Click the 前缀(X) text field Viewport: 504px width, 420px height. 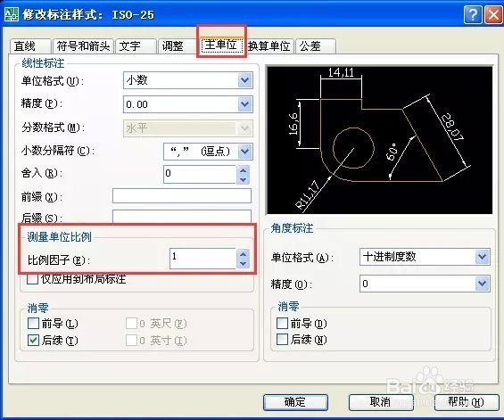tap(182, 195)
